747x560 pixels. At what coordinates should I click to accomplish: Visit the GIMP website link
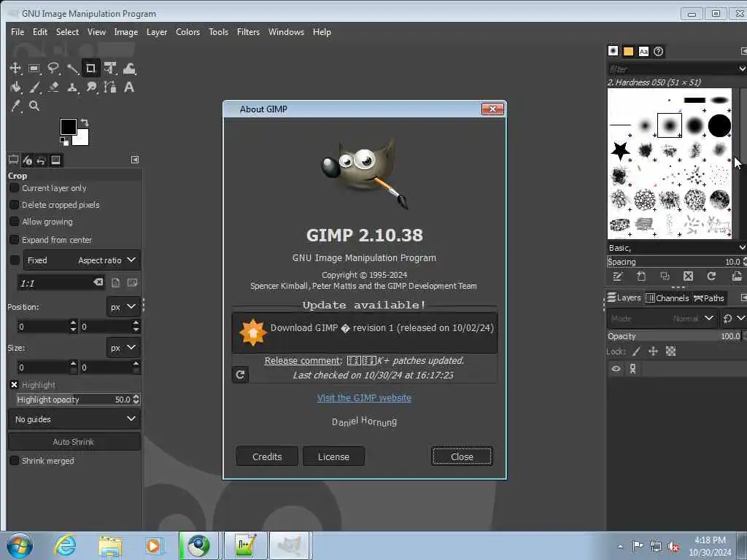[x=364, y=397]
